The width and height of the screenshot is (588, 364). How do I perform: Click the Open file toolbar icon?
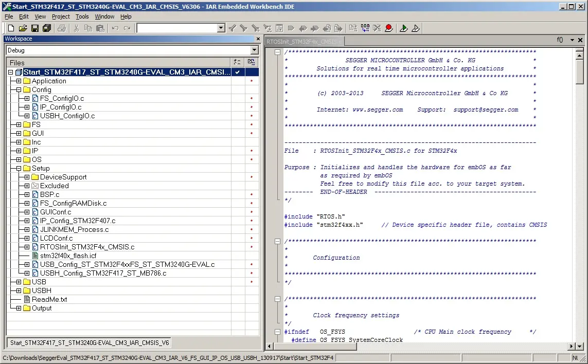(23, 28)
